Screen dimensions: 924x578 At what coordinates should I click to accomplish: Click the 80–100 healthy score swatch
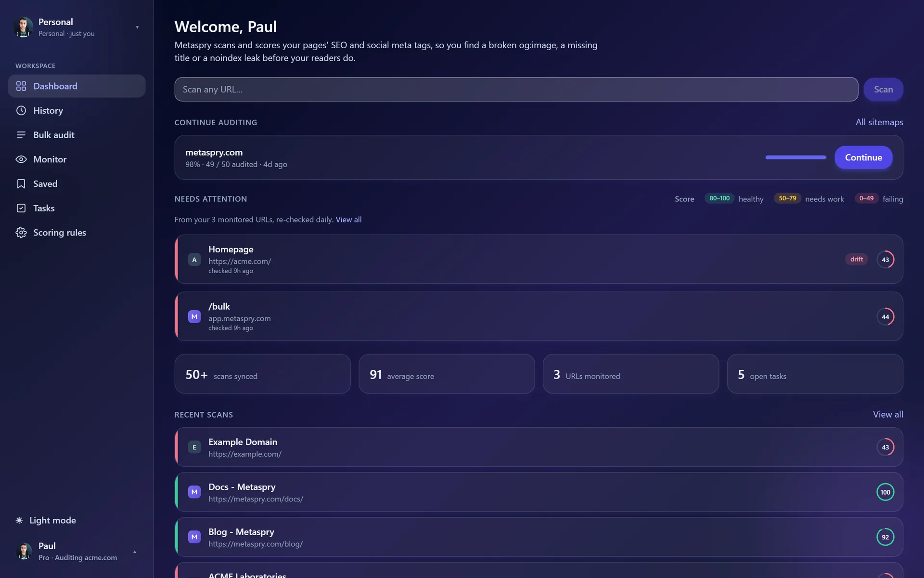point(719,198)
